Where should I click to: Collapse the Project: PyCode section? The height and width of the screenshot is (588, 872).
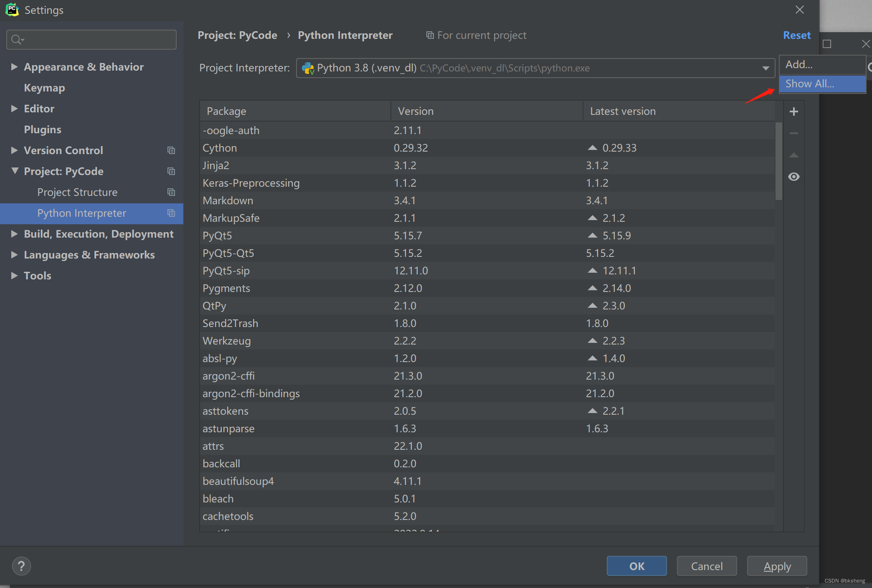coord(15,171)
